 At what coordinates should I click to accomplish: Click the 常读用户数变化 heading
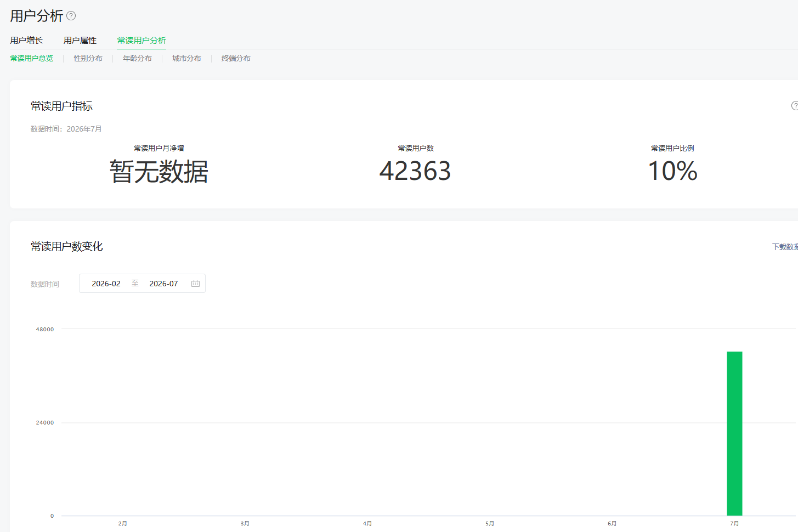coord(67,247)
